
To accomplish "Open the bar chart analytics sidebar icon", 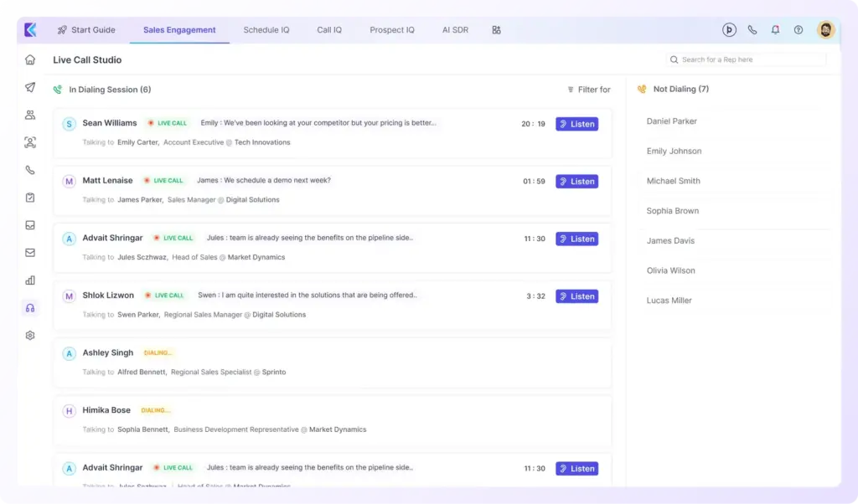I will click(30, 280).
